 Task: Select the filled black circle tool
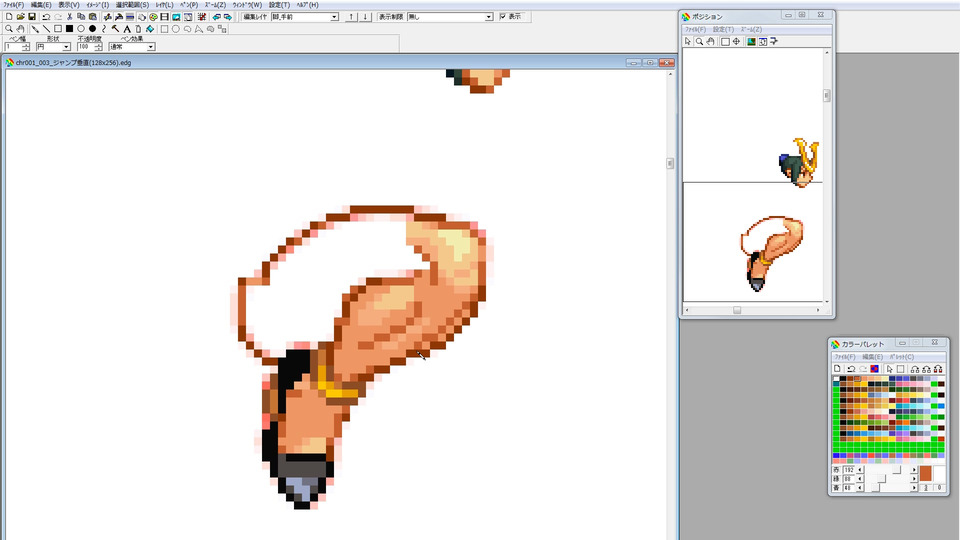click(x=92, y=29)
